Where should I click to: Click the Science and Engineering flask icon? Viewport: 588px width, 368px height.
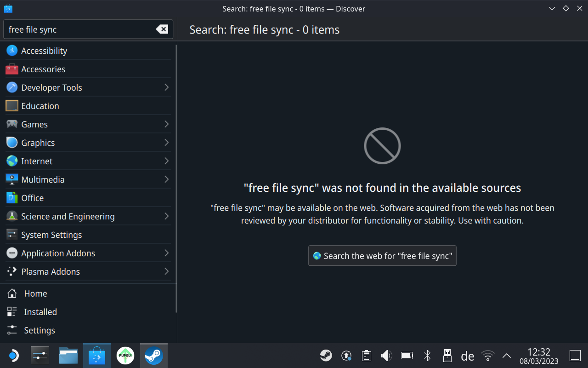12,216
